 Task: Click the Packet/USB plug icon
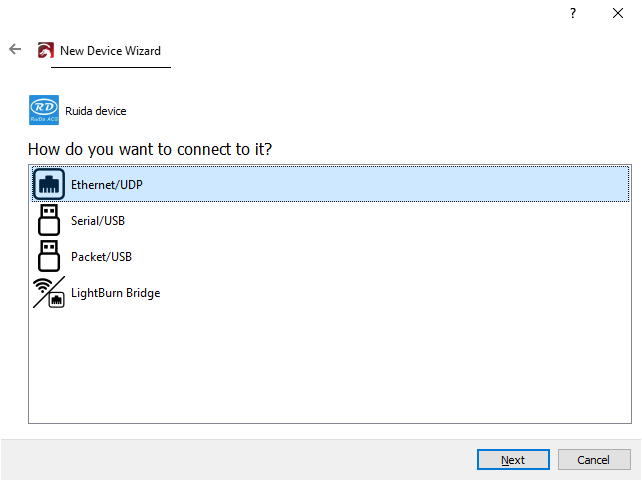49,256
